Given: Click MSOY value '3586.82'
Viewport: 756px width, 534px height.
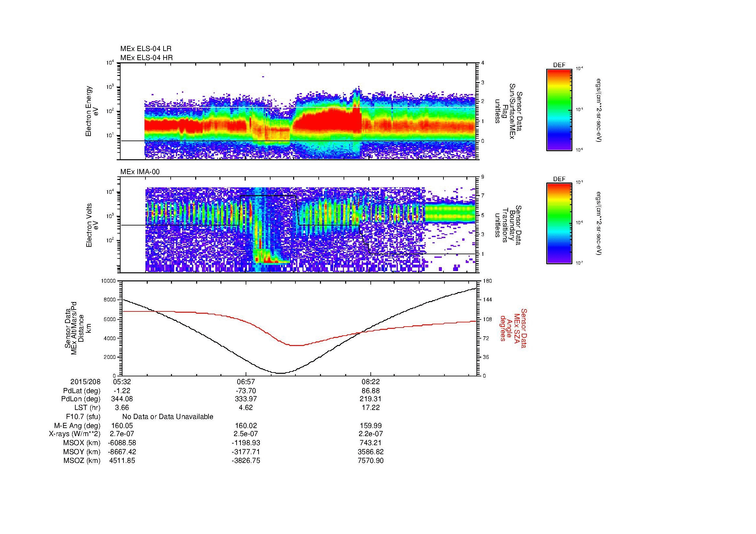Looking at the screenshot, I should [x=371, y=452].
